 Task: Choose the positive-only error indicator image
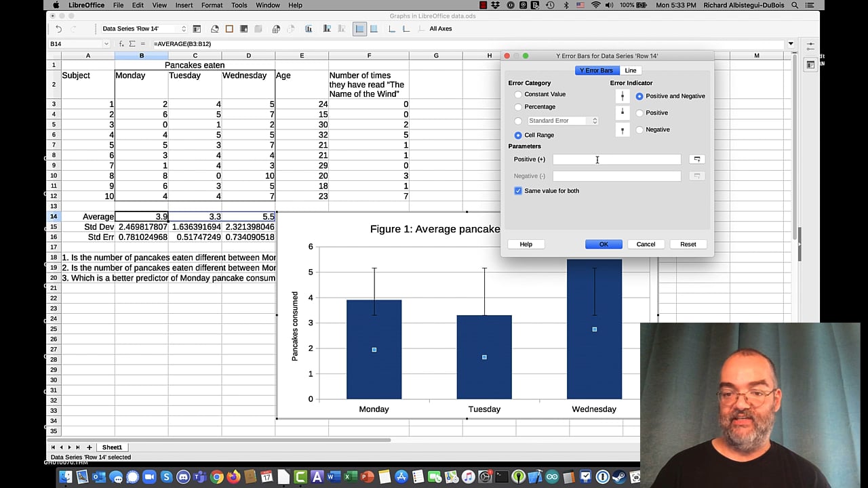click(622, 113)
